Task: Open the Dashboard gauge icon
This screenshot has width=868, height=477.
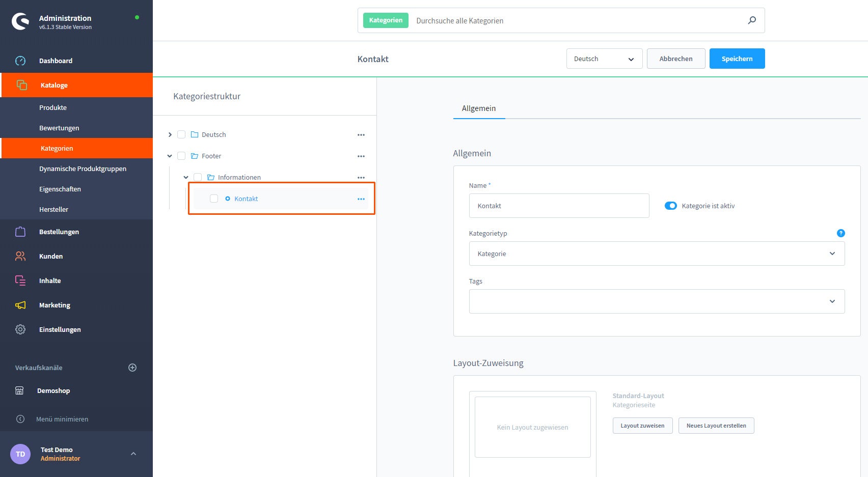Action: pos(20,61)
